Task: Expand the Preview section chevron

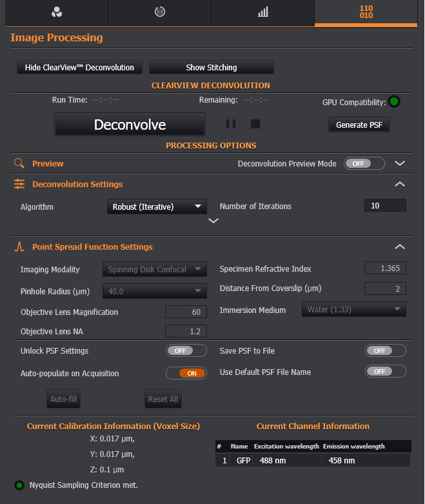Action: click(400, 163)
